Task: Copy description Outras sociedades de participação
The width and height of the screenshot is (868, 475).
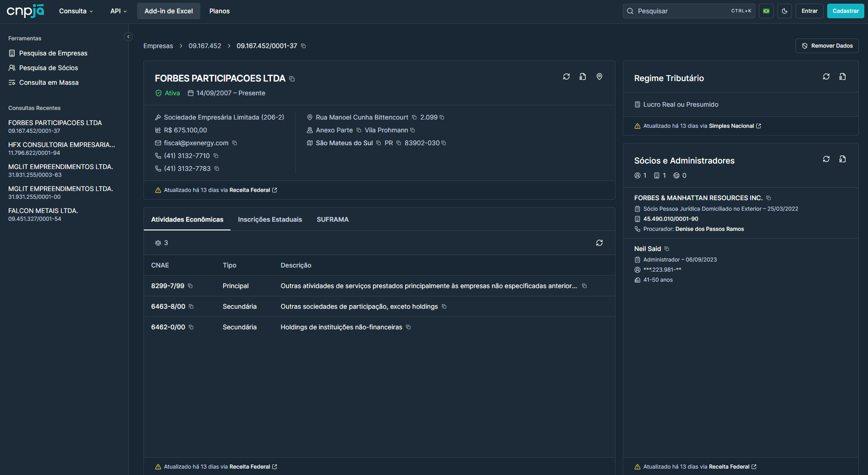Action: (x=444, y=306)
